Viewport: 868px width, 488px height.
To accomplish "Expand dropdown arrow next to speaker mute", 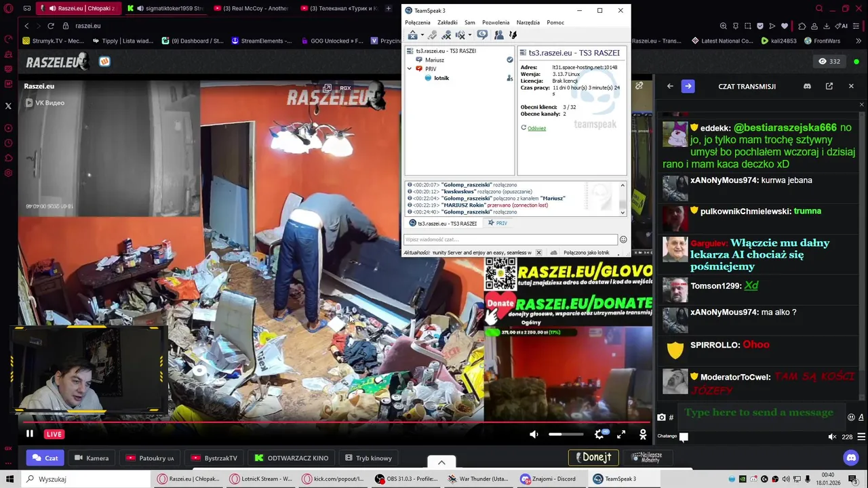I will [x=469, y=35].
